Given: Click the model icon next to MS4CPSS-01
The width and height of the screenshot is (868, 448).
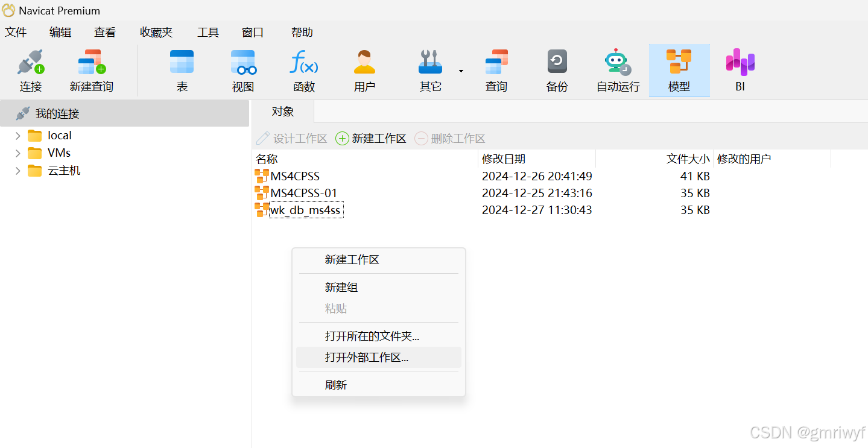Looking at the screenshot, I should (262, 193).
